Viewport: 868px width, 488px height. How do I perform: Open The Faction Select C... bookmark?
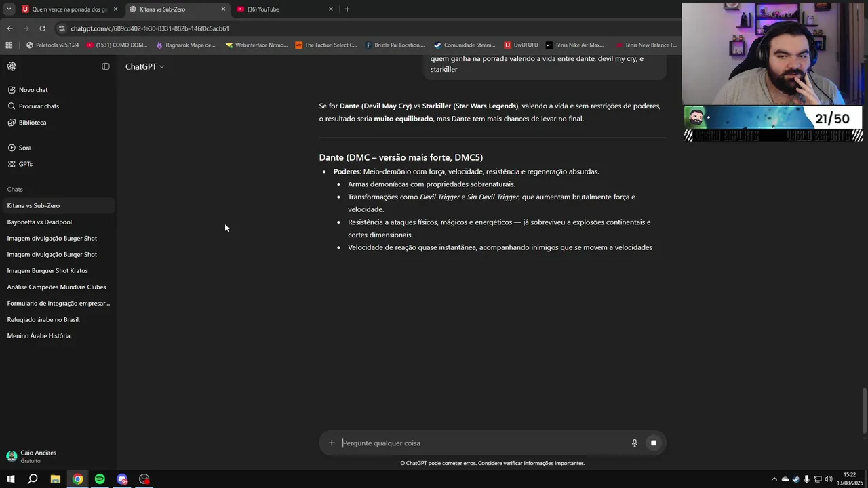coord(325,45)
